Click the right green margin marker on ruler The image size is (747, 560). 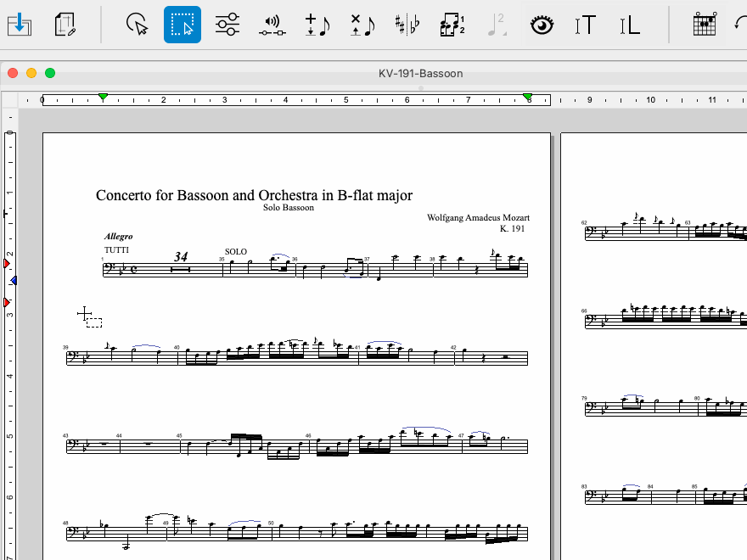[527, 97]
